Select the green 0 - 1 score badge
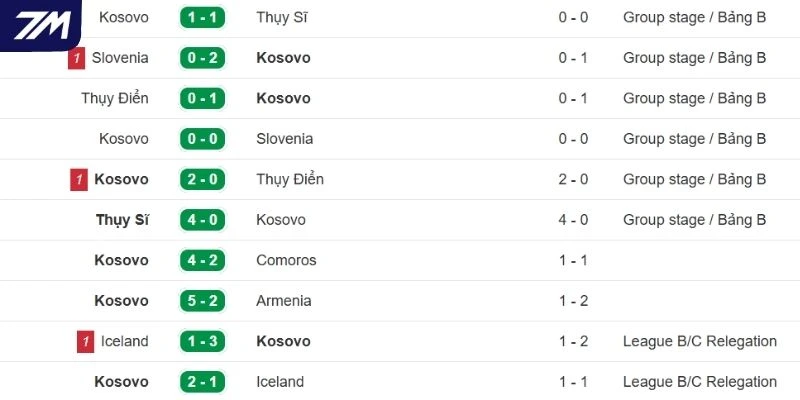 205,99
